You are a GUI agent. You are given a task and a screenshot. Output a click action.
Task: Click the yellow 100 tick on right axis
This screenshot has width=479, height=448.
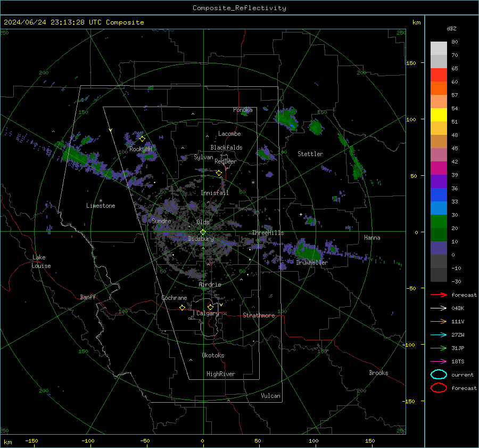[x=411, y=119]
